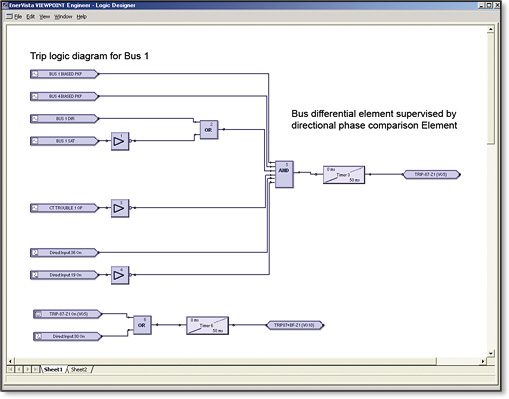Open the Edit menu
509x399 pixels.
(31, 17)
